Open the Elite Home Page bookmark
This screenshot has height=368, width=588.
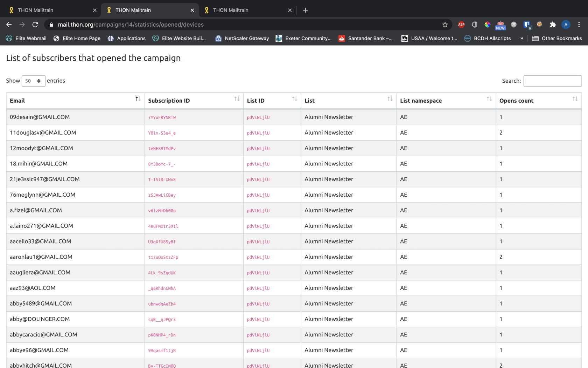(x=77, y=38)
